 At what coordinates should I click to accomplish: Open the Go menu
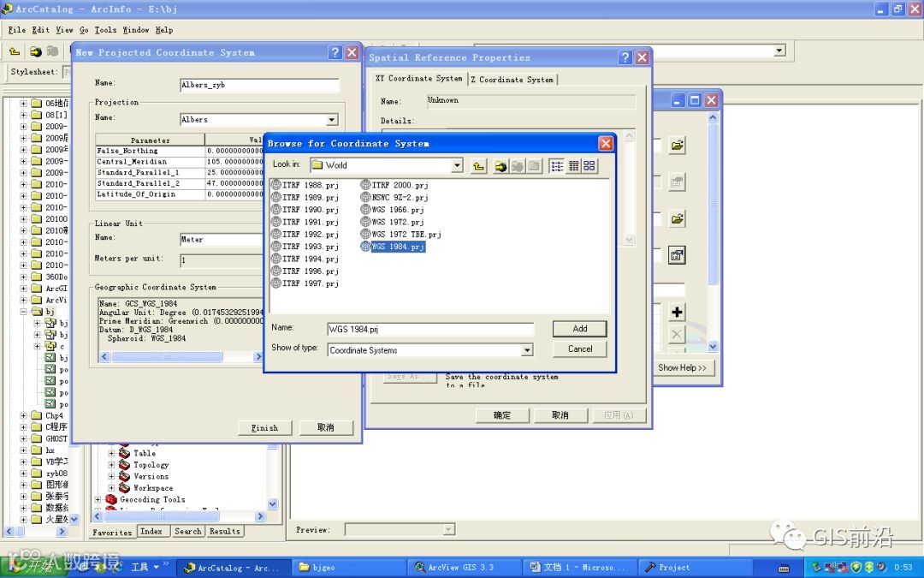pos(84,30)
